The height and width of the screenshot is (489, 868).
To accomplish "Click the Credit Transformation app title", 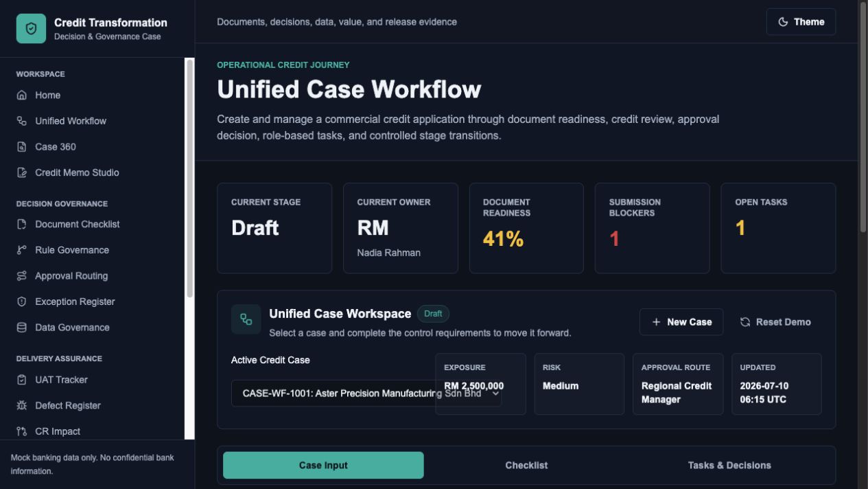I will [x=110, y=23].
